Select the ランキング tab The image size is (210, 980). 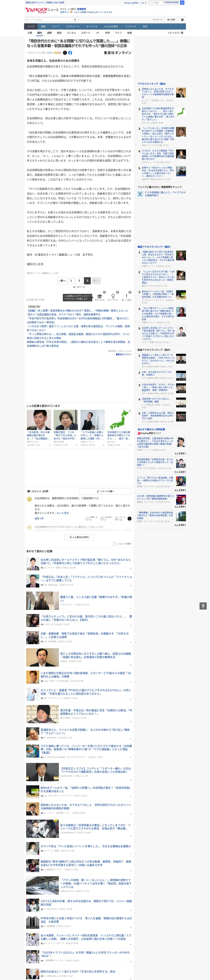[x=130, y=27]
